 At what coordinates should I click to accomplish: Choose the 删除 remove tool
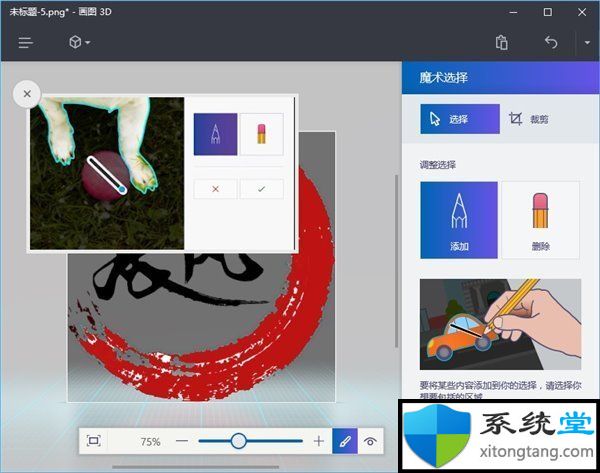(x=539, y=220)
